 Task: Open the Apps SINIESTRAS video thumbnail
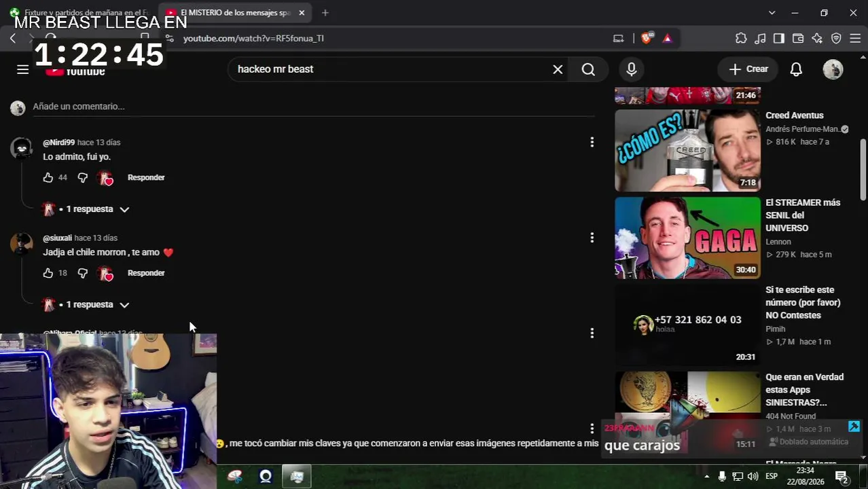(x=687, y=412)
